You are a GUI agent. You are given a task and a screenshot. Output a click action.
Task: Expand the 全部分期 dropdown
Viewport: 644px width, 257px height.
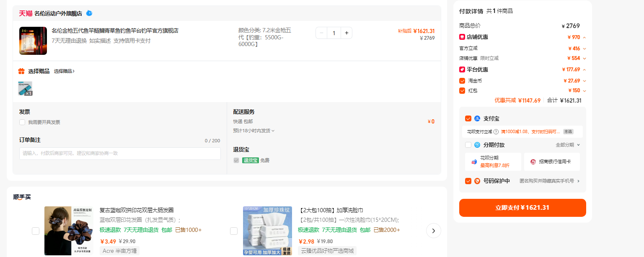[x=568, y=145]
